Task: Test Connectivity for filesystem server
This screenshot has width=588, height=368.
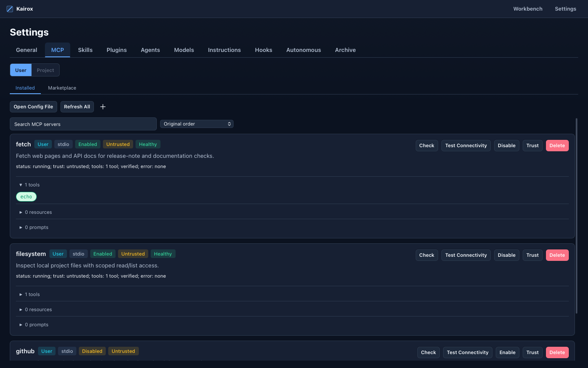Action: (466, 255)
